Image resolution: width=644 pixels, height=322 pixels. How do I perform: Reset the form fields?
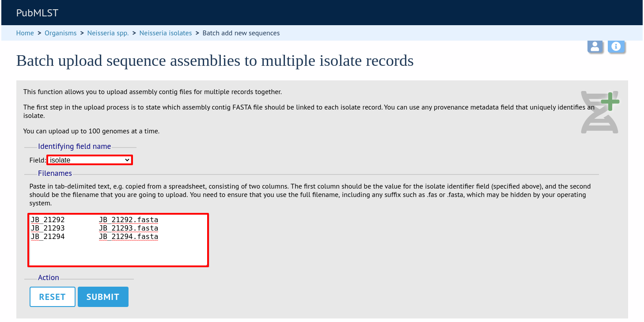coord(52,297)
